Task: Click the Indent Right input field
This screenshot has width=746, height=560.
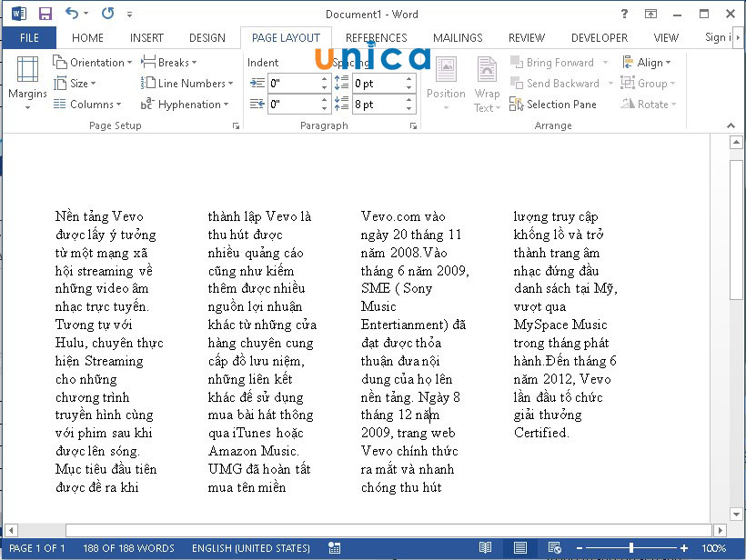Action: coord(294,105)
